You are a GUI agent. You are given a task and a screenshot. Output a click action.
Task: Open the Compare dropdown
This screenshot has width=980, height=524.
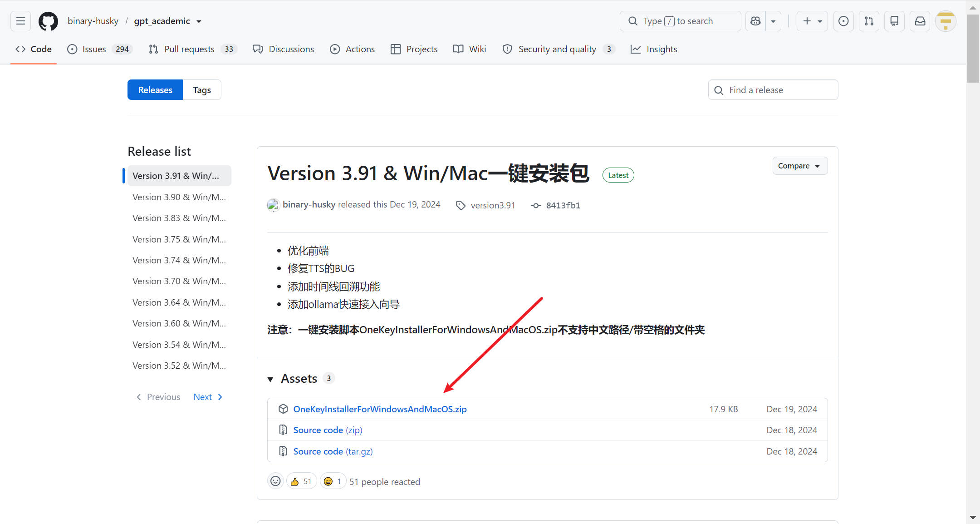pos(800,166)
